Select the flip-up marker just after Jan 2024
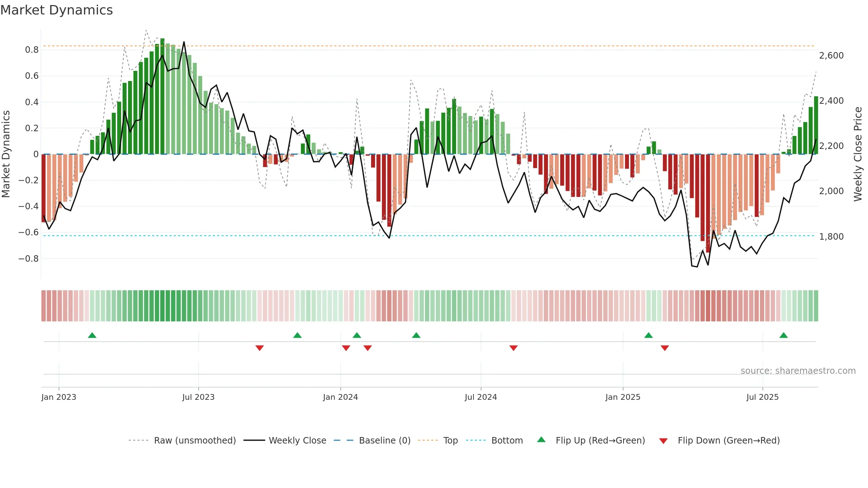 357,335
